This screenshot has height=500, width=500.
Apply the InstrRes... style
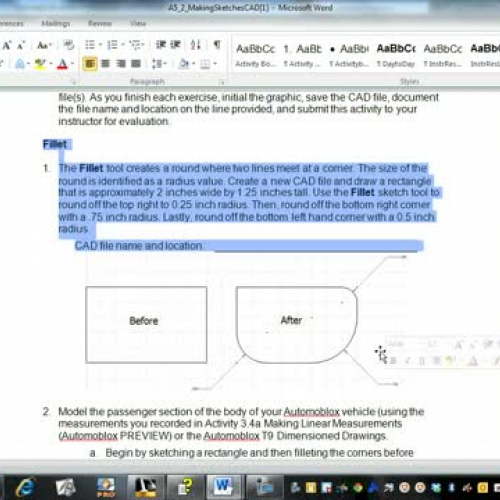point(443,55)
